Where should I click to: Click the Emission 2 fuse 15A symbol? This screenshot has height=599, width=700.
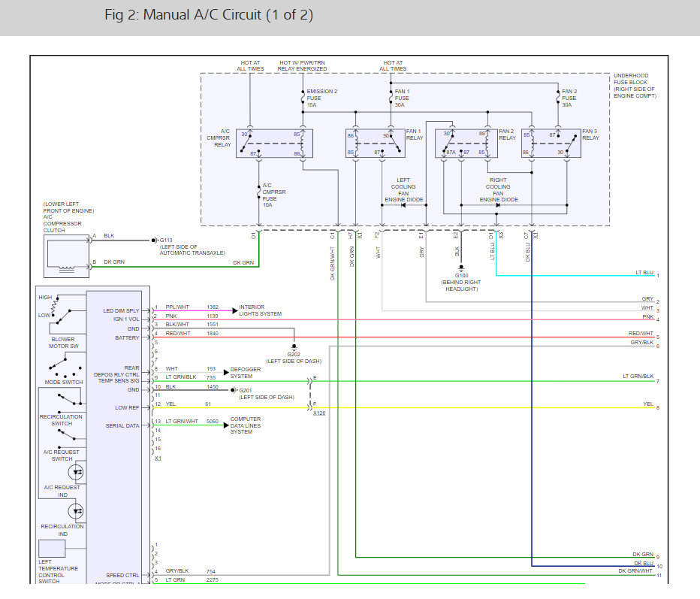(301, 98)
